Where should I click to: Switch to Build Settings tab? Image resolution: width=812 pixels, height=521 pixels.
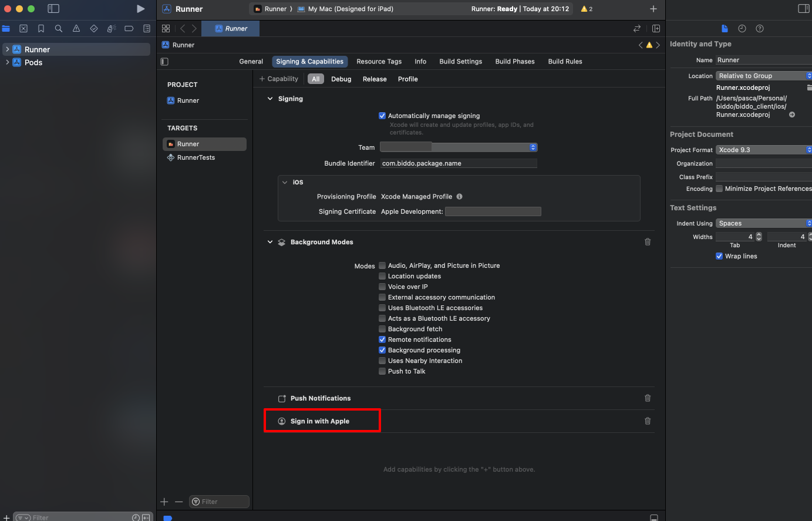point(461,62)
